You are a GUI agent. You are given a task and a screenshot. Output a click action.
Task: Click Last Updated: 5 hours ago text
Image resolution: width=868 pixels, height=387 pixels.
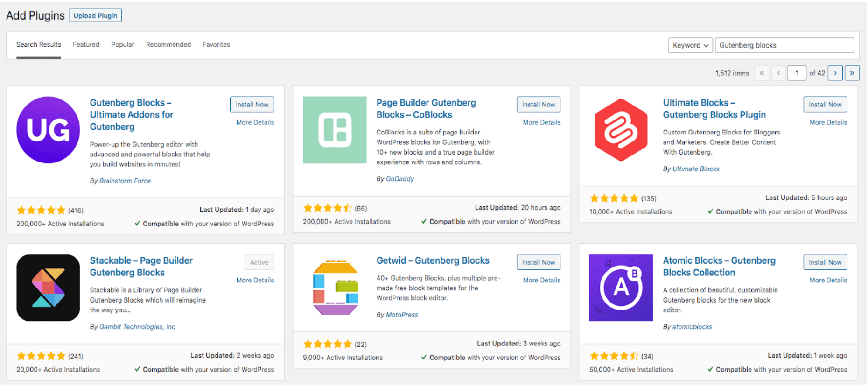[x=806, y=198]
